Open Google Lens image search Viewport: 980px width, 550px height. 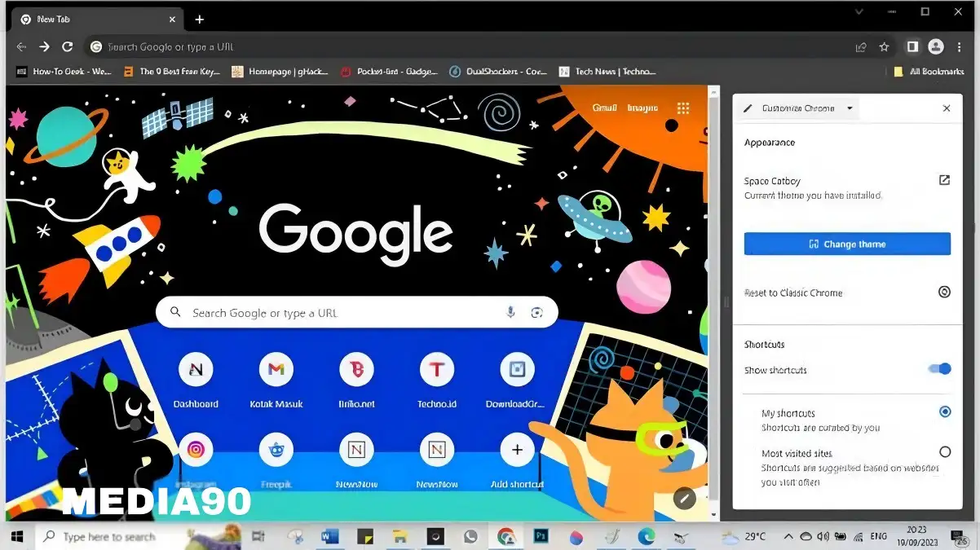coord(536,312)
